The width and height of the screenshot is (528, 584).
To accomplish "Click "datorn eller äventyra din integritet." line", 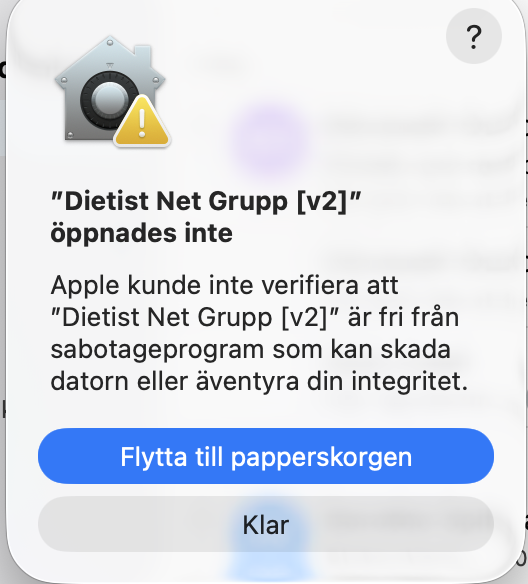I will [259, 382].
